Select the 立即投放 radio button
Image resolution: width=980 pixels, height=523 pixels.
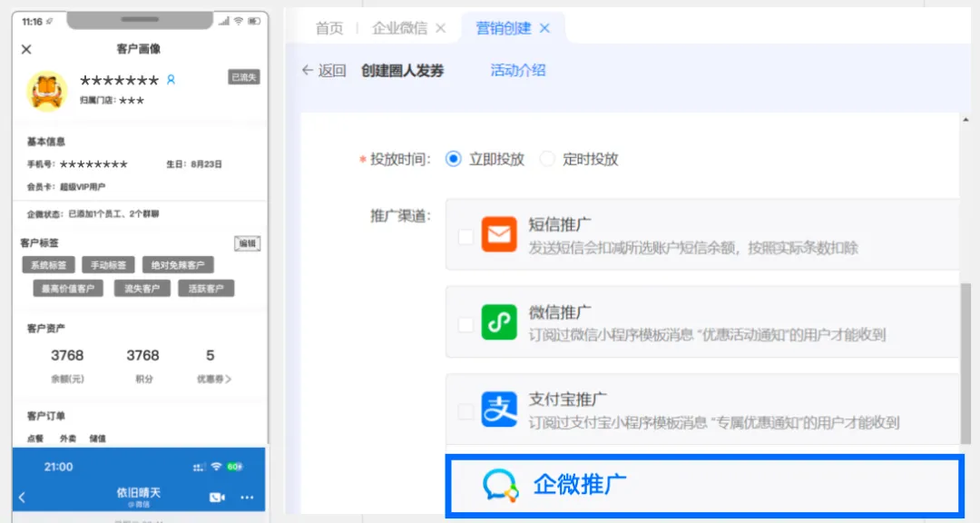454,159
